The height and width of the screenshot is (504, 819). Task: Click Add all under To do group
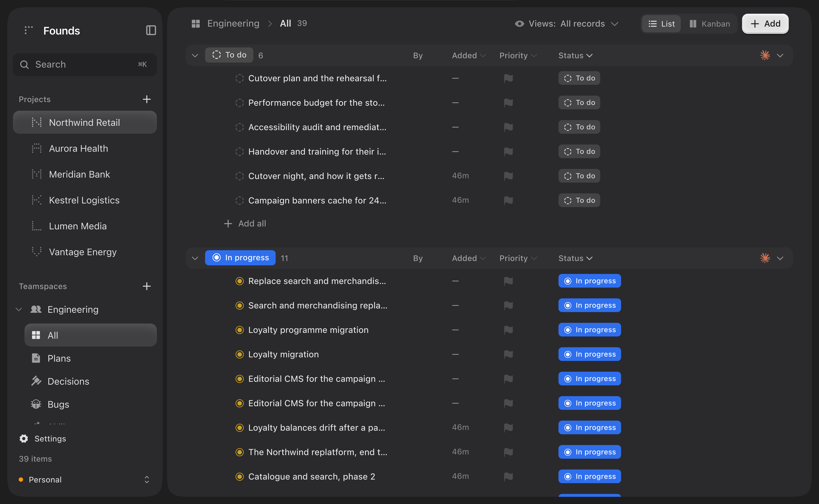pyautogui.click(x=245, y=224)
